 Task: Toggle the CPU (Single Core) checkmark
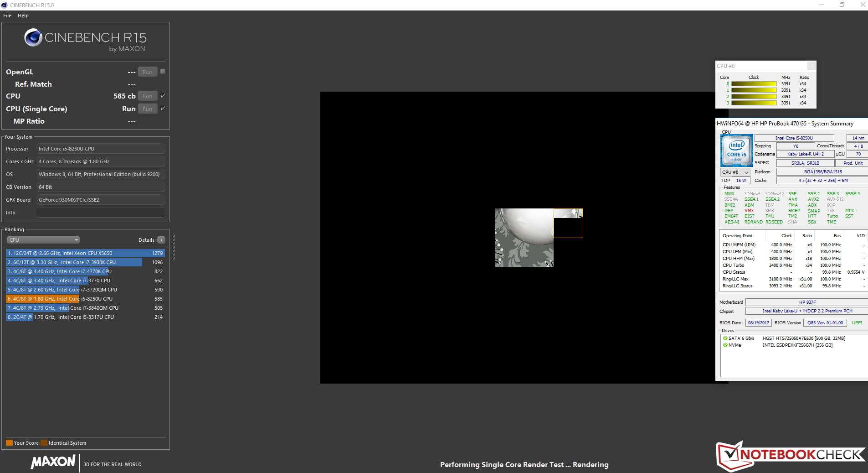[163, 109]
